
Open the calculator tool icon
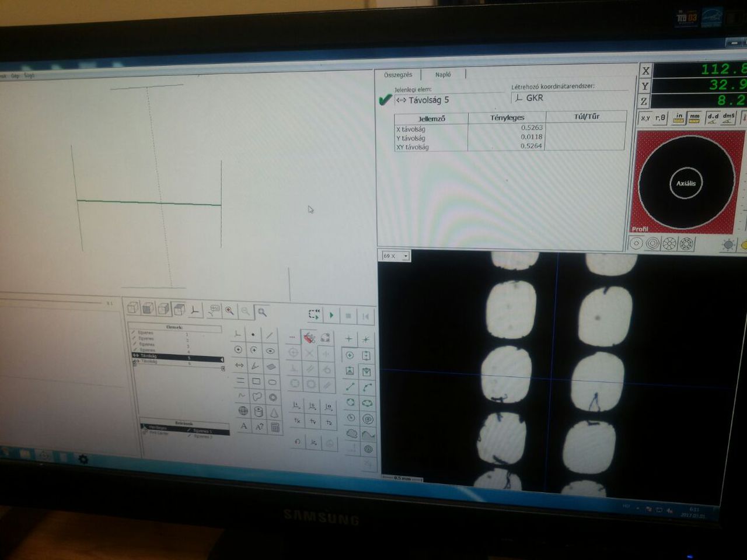275,428
